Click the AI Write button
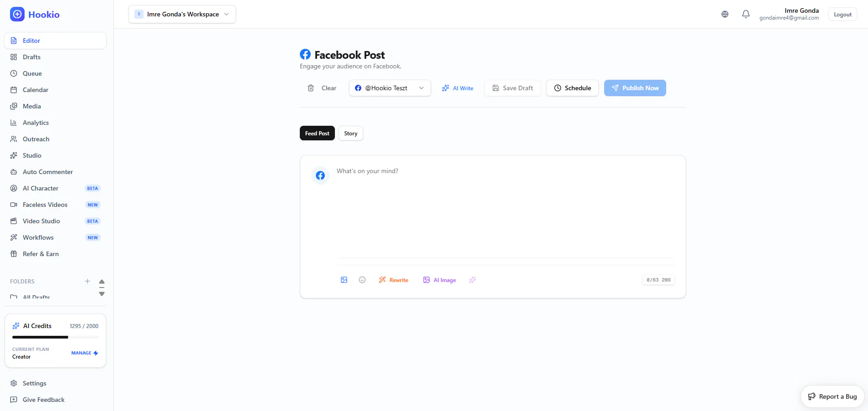868x411 pixels. (x=457, y=88)
